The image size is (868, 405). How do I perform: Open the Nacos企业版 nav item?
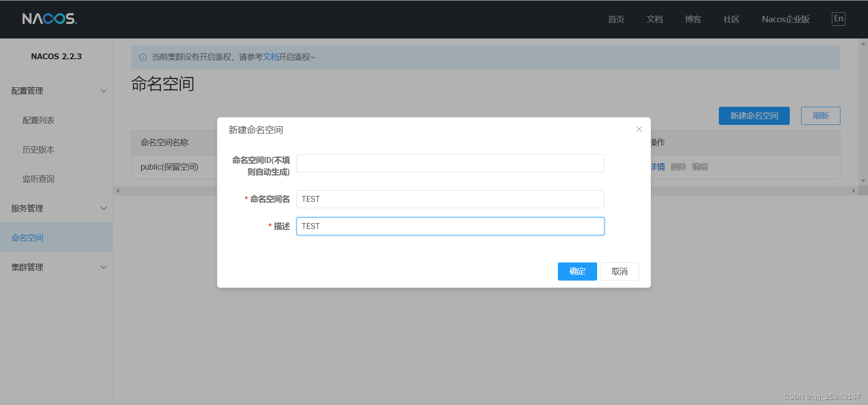785,19
